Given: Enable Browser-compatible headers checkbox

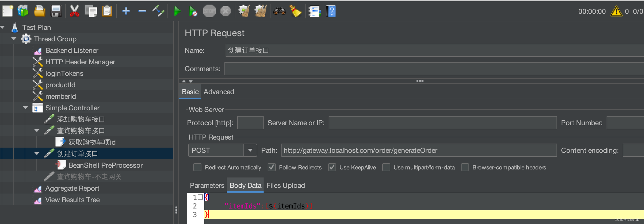Looking at the screenshot, I should pos(465,167).
